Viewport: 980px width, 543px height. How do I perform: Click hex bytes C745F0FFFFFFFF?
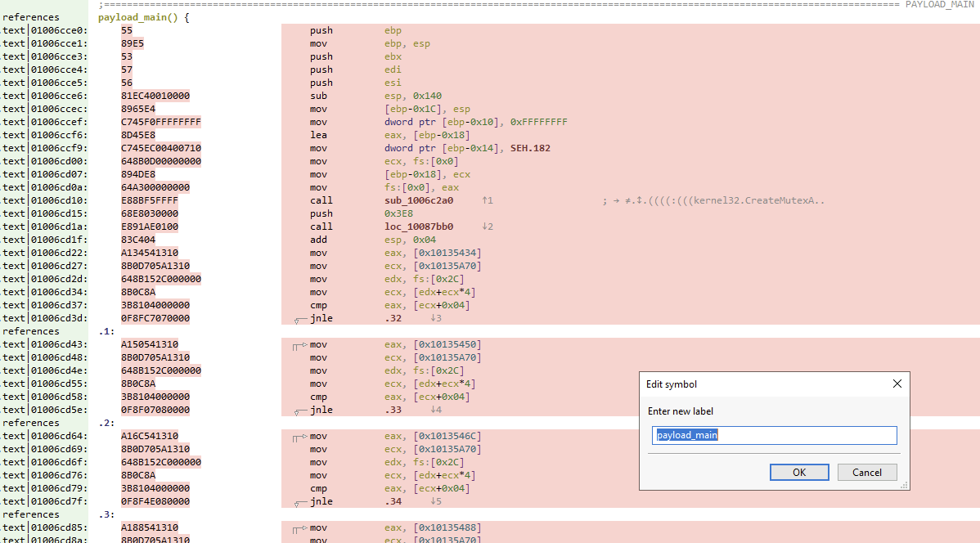click(161, 122)
